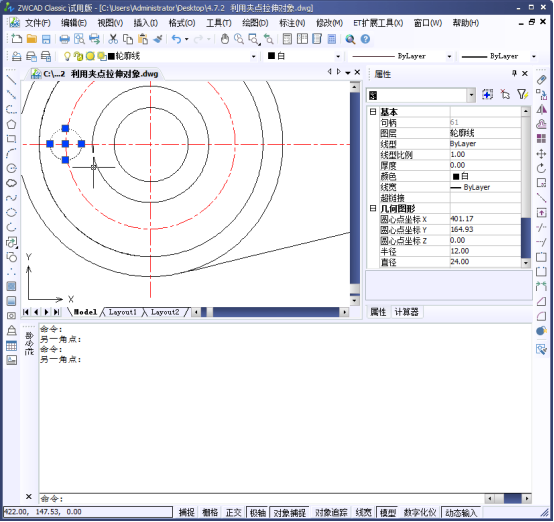Select the Polygon drawing tool
554x522 pixels.
tap(11, 124)
